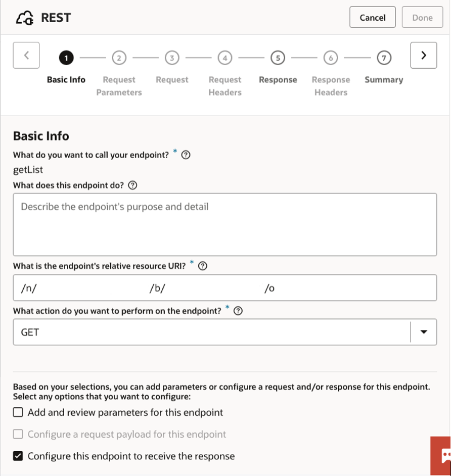451x476 pixels.
Task: Go to the next wizard step arrow
Action: point(423,55)
